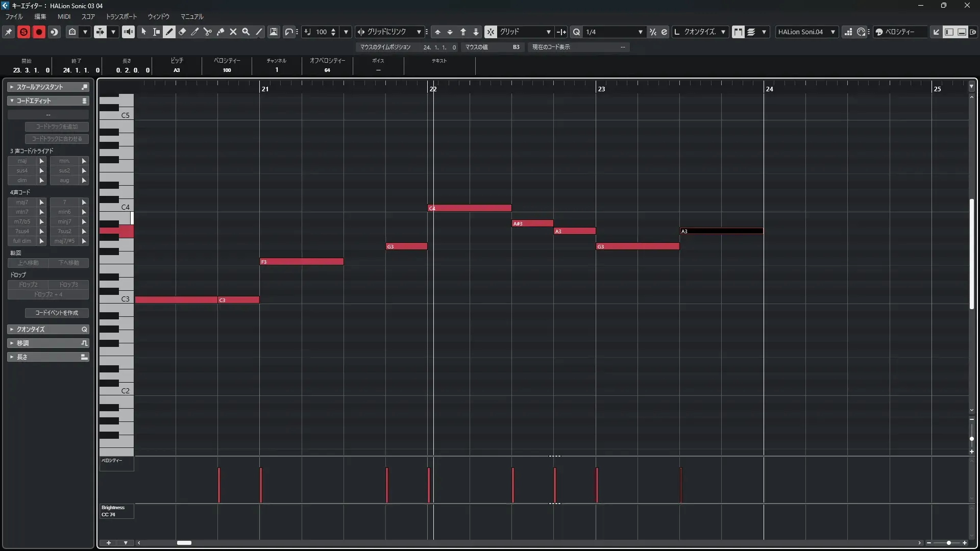Select the Object Selection arrow tool
The height and width of the screenshot is (551, 980).
tap(144, 32)
